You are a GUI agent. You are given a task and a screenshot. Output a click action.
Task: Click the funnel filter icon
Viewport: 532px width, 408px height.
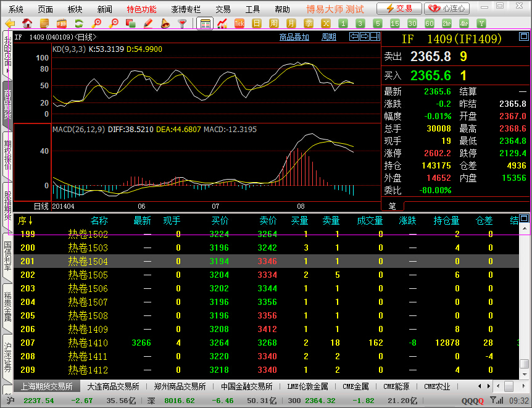point(182,23)
